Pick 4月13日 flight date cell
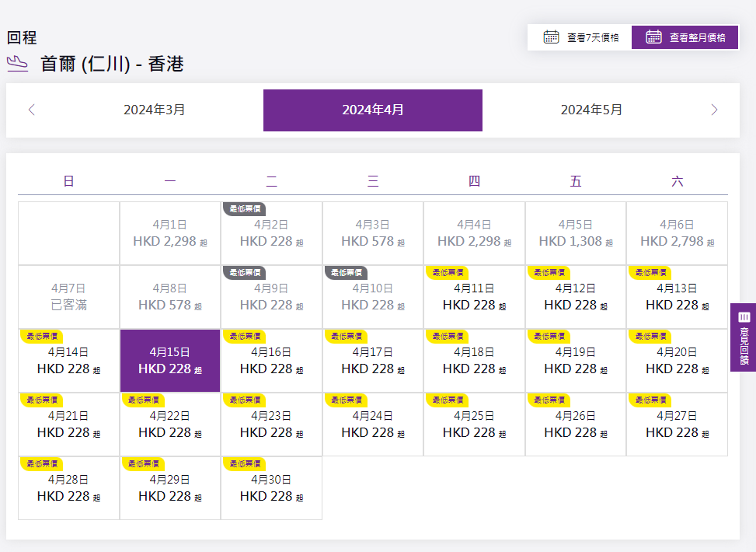Image resolution: width=756 pixels, height=552 pixels. [677, 297]
